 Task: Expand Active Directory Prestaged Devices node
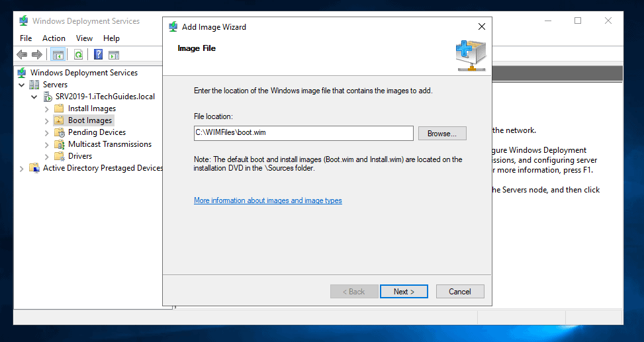[21, 168]
